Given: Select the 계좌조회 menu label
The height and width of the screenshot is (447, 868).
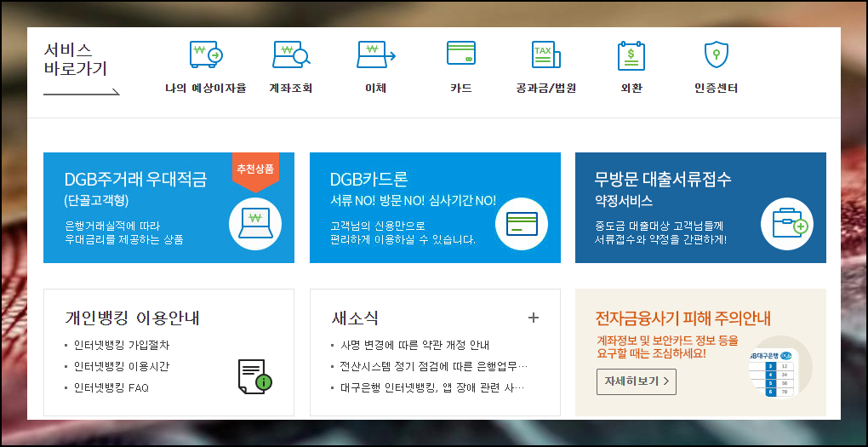Looking at the screenshot, I should click(291, 88).
